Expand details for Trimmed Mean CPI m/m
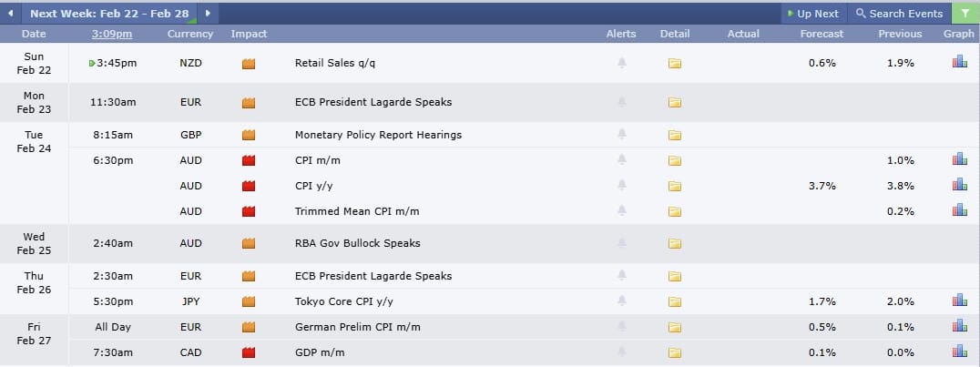Screen dimensions: 980x367 pyautogui.click(x=675, y=211)
